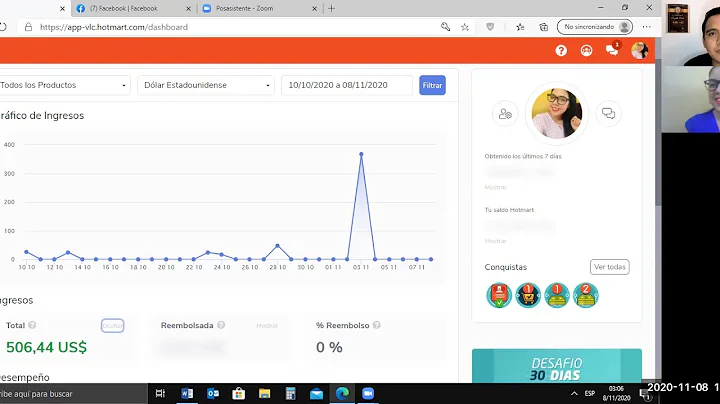Click the site lock icon in address bar
720x404 pixels.
(x=28, y=27)
